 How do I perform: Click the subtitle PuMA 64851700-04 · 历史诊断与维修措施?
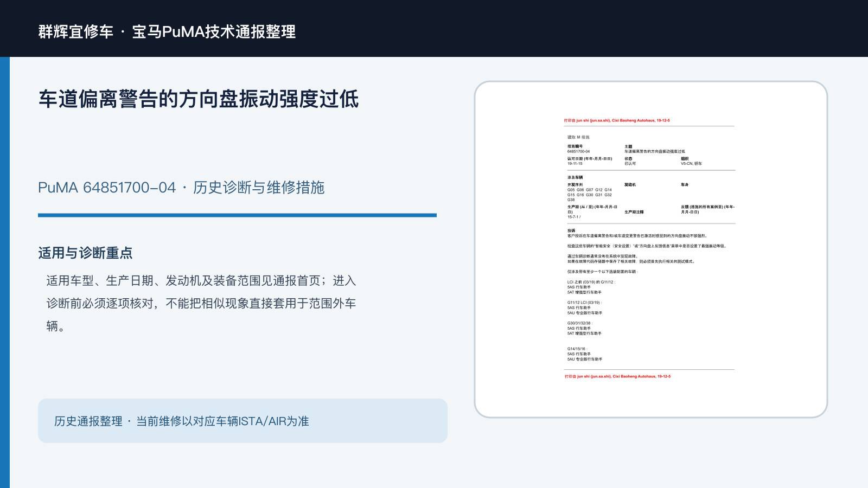click(181, 188)
